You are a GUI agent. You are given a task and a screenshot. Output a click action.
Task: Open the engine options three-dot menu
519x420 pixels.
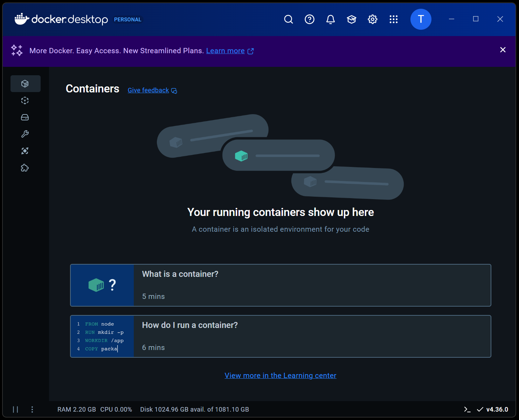point(32,409)
